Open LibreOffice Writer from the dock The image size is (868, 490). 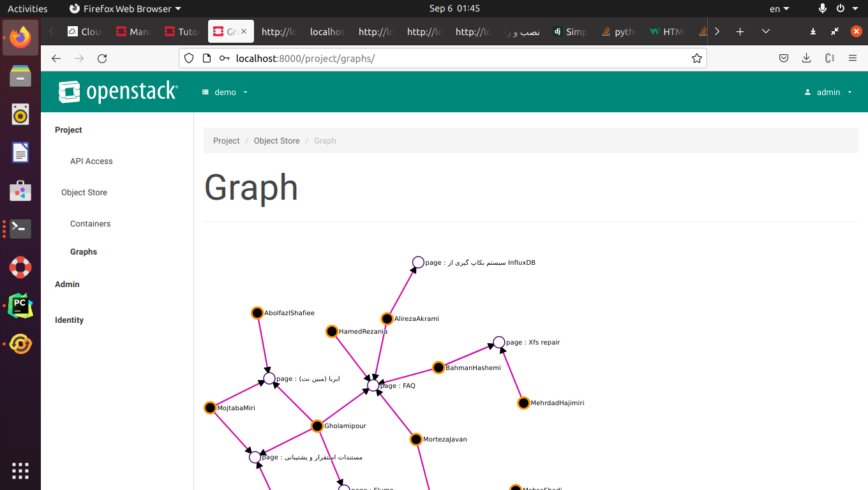(20, 152)
